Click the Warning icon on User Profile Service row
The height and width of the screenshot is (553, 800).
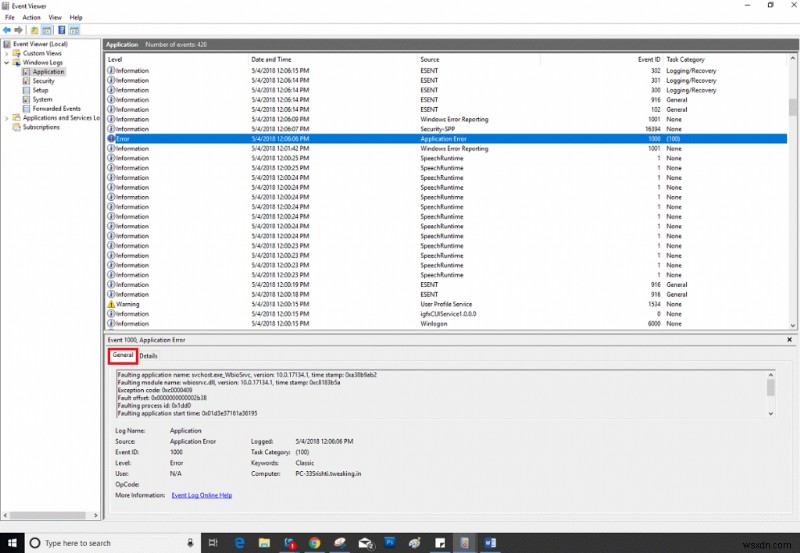pyautogui.click(x=111, y=304)
